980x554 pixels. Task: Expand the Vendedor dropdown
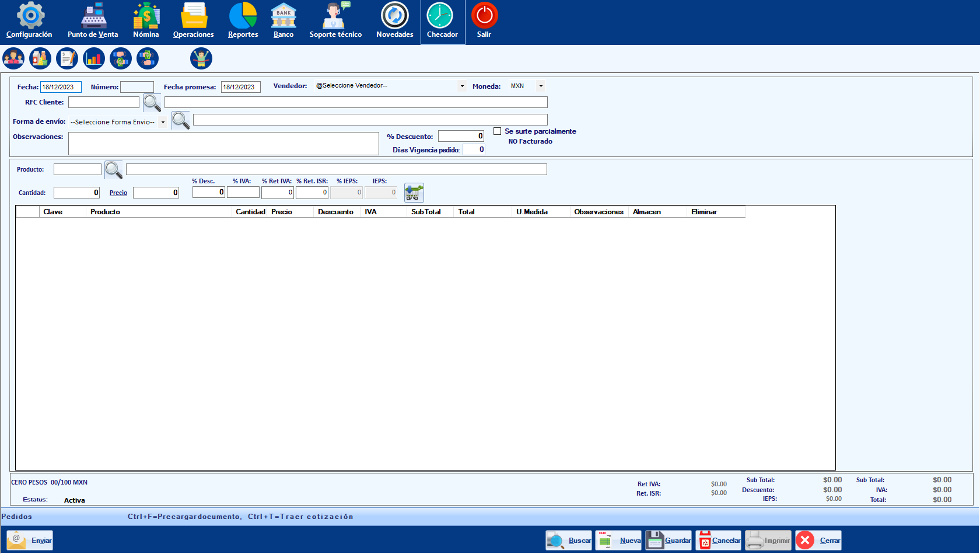(x=462, y=86)
